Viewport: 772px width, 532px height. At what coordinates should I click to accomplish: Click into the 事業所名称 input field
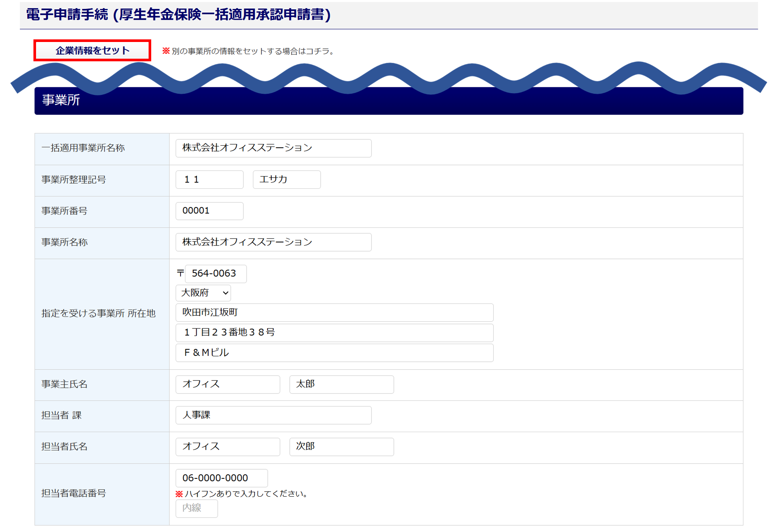point(273,242)
